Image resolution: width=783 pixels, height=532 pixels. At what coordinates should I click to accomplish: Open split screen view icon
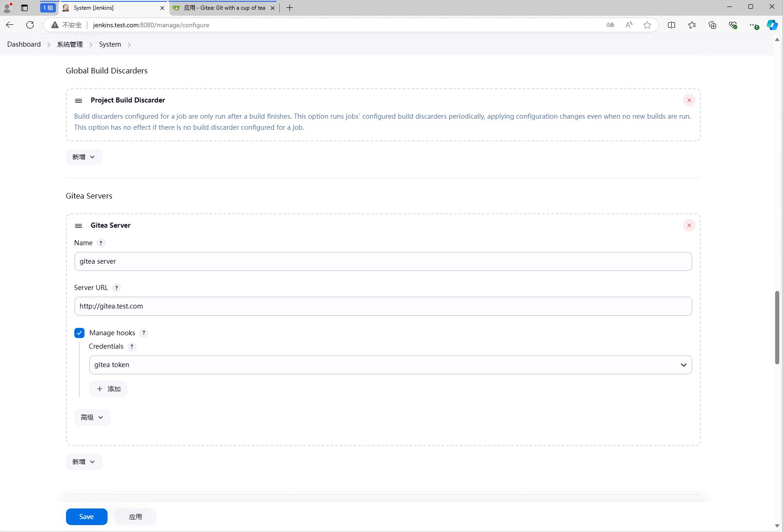672,25
